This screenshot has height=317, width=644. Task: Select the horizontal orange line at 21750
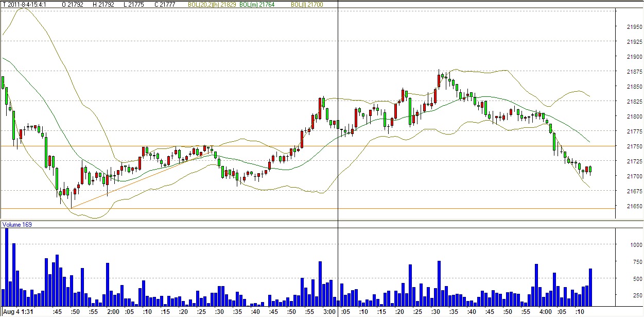tap(308, 146)
